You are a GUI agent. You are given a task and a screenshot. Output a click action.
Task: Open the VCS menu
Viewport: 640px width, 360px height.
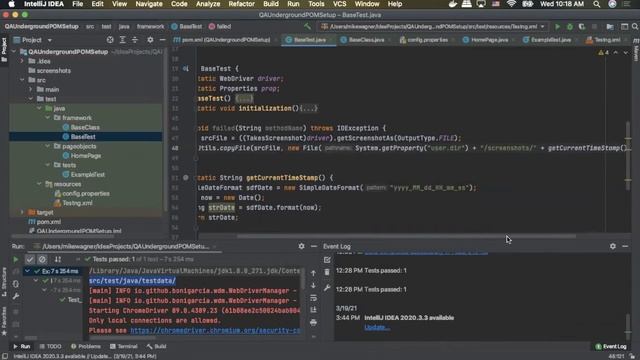coord(339,4)
